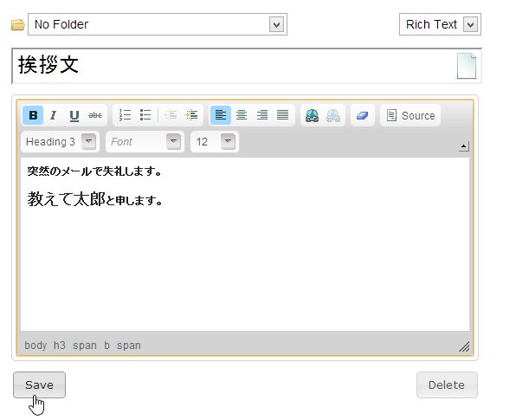The height and width of the screenshot is (420, 516).
Task: Increase indent of paragraph
Action: pyautogui.click(x=190, y=115)
